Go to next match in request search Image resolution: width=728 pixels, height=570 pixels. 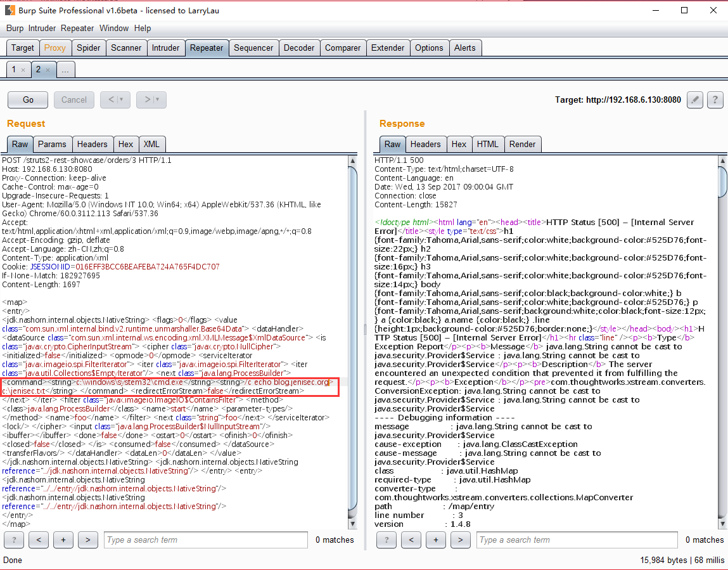point(87,540)
